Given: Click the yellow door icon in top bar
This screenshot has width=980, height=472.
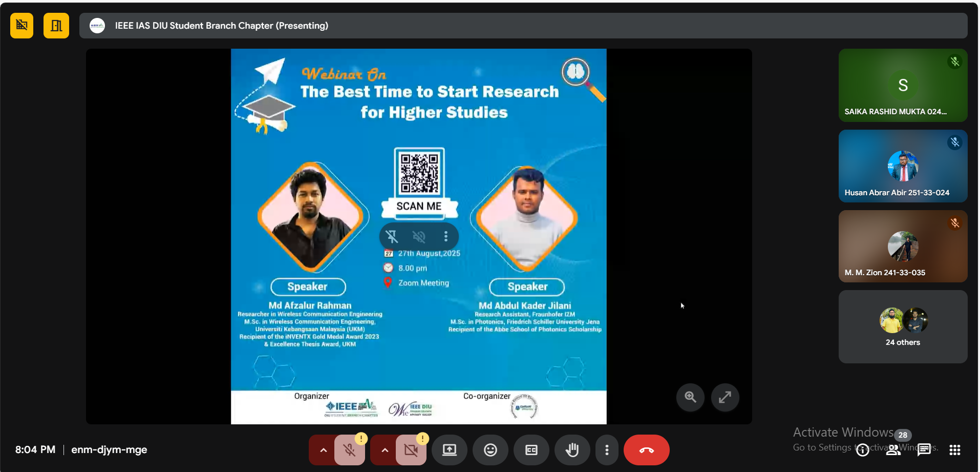Looking at the screenshot, I should pyautogui.click(x=56, y=26).
